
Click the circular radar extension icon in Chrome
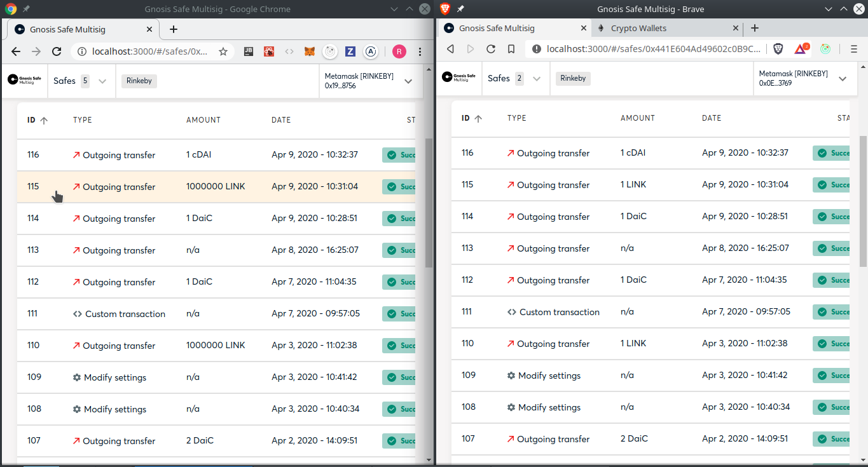coord(330,51)
